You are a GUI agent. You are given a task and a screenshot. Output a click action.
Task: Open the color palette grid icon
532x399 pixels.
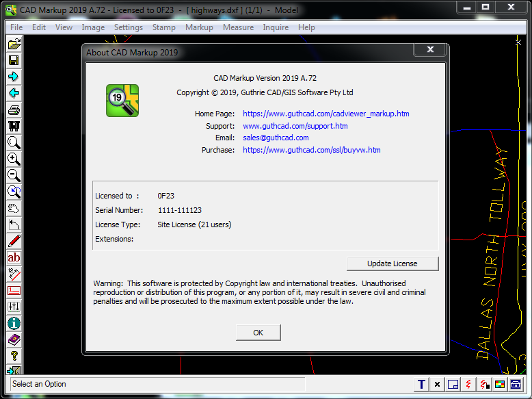[500, 385]
